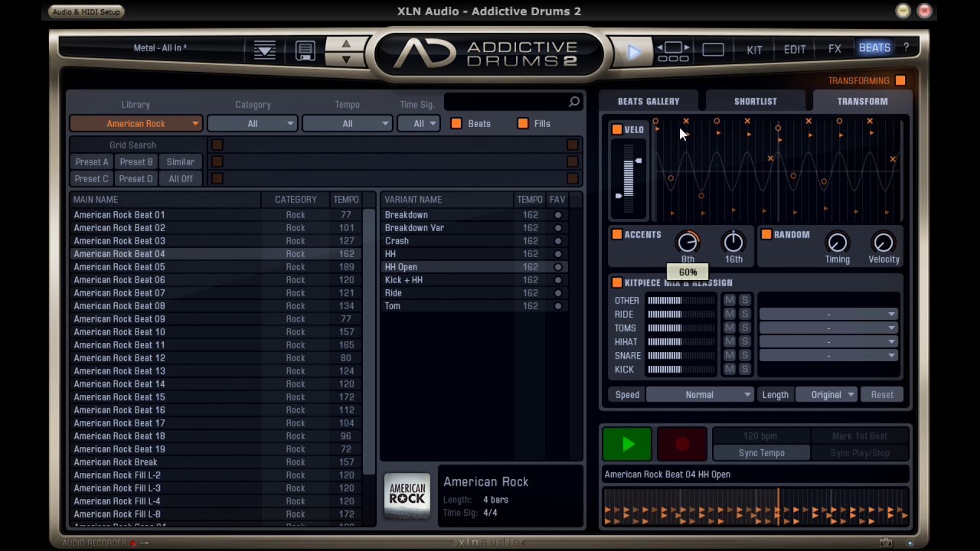Mute the TOMS kitpiece
980x551 pixels.
pyautogui.click(x=730, y=328)
